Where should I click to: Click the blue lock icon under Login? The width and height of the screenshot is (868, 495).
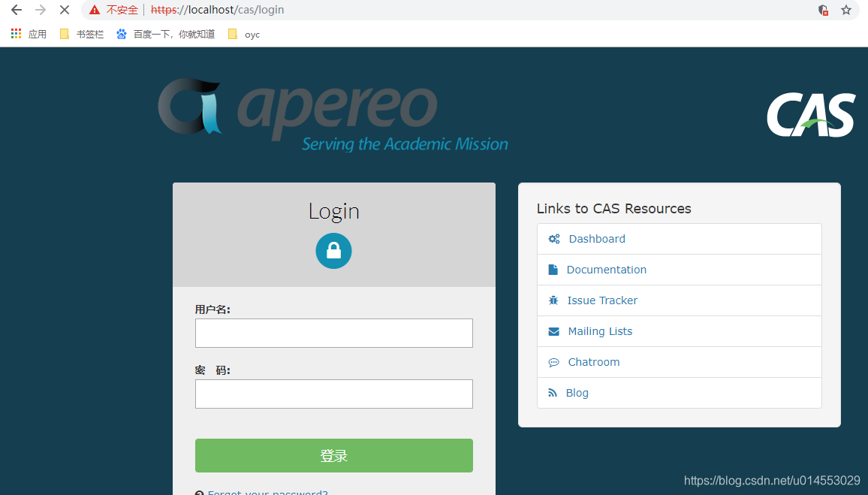334,251
